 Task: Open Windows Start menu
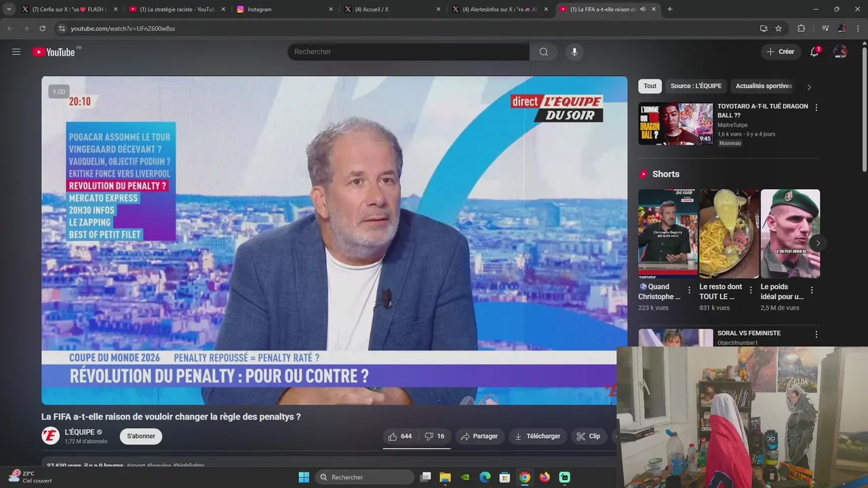pos(304,477)
